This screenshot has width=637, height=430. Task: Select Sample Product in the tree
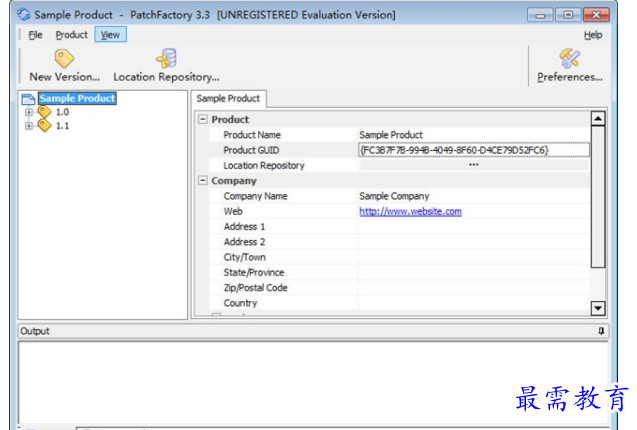coord(77,98)
